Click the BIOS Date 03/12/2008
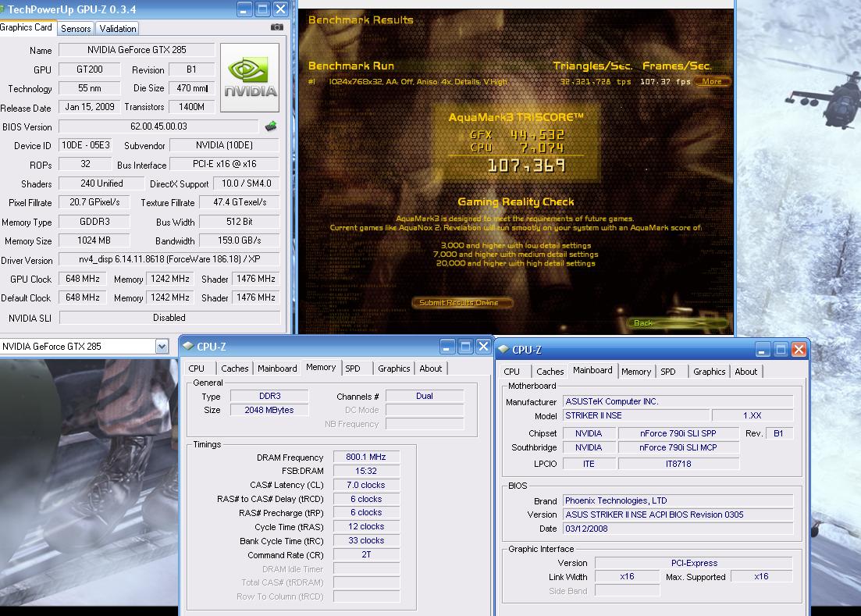This screenshot has height=616, width=861. [x=678, y=529]
